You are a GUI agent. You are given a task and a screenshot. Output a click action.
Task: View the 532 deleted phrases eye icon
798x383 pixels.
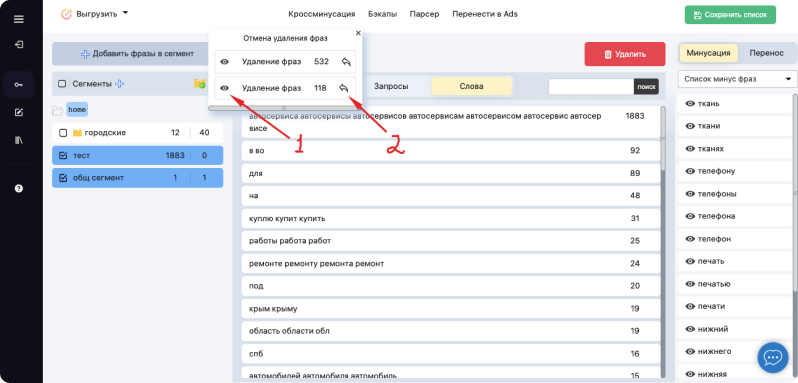(224, 62)
